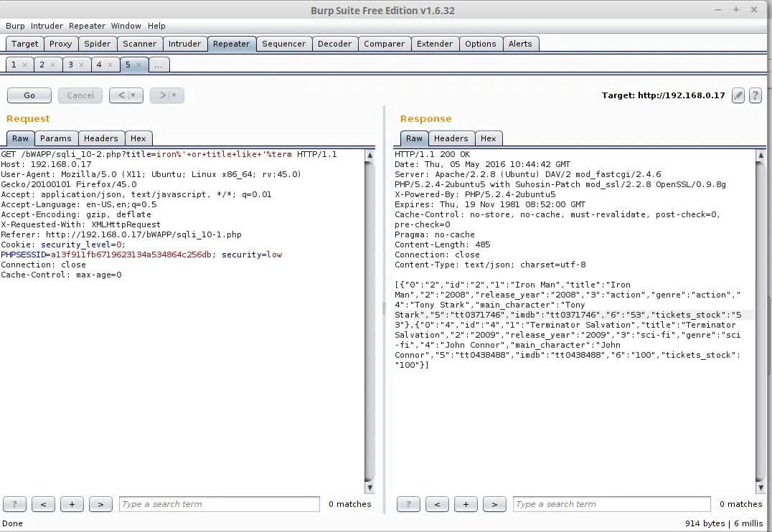Maximize window with the plus button

736,10
